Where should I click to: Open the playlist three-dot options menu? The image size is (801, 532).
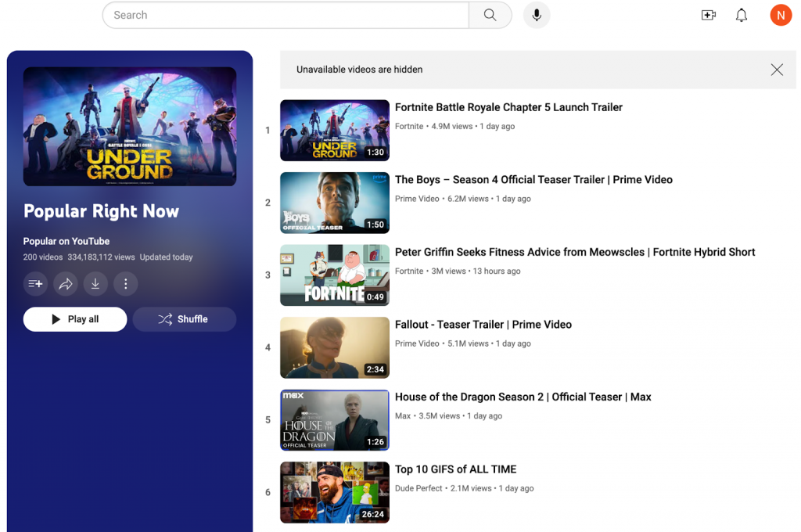click(125, 284)
